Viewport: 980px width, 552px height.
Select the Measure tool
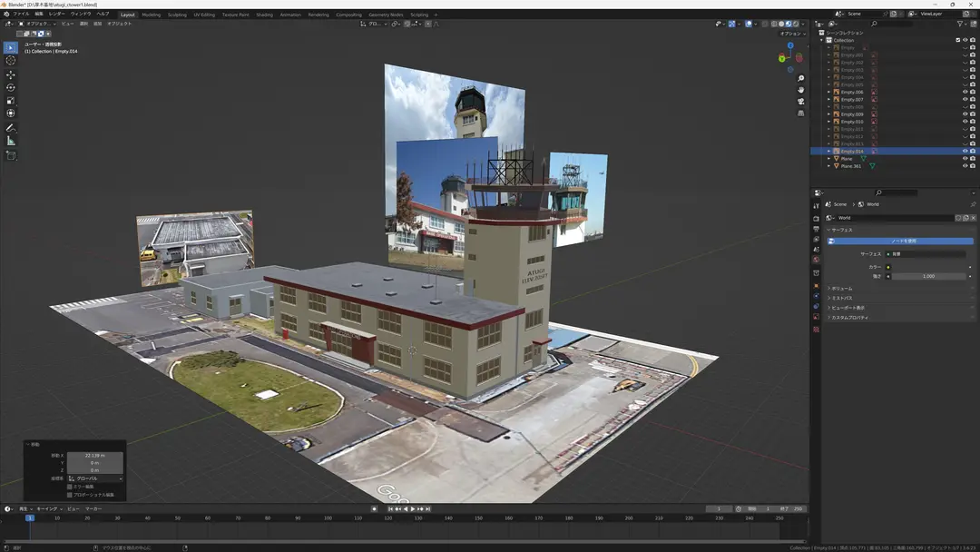(11, 142)
